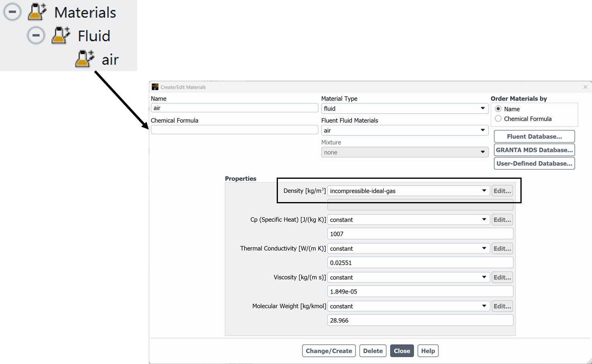Click the Order Materials by heading
Image resolution: width=592 pixels, height=364 pixels.
coord(519,98)
